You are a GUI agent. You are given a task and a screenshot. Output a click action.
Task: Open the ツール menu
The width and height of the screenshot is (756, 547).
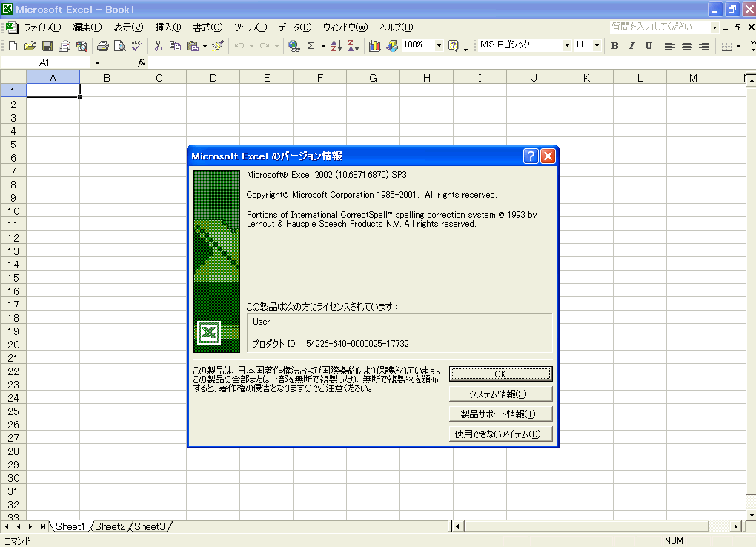coord(250,27)
